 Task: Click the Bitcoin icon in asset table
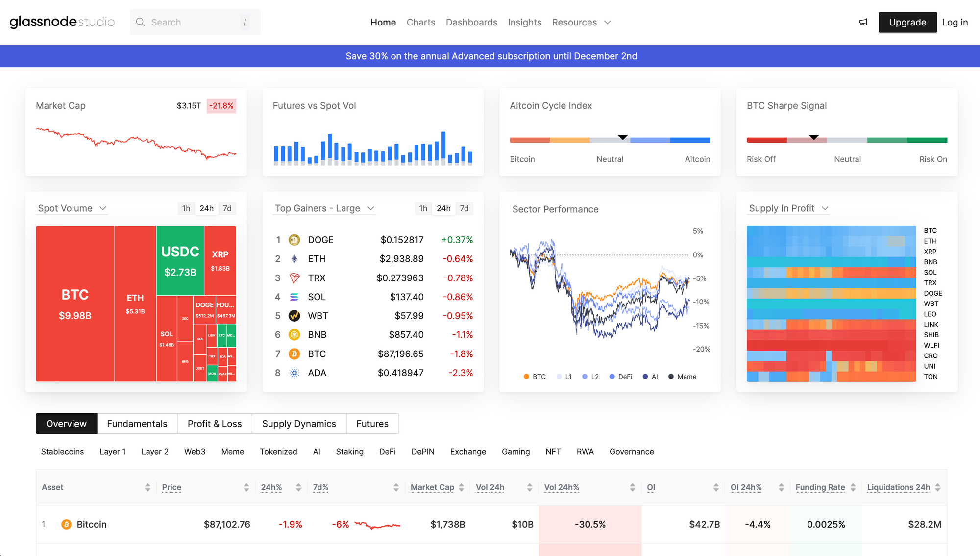(66, 524)
